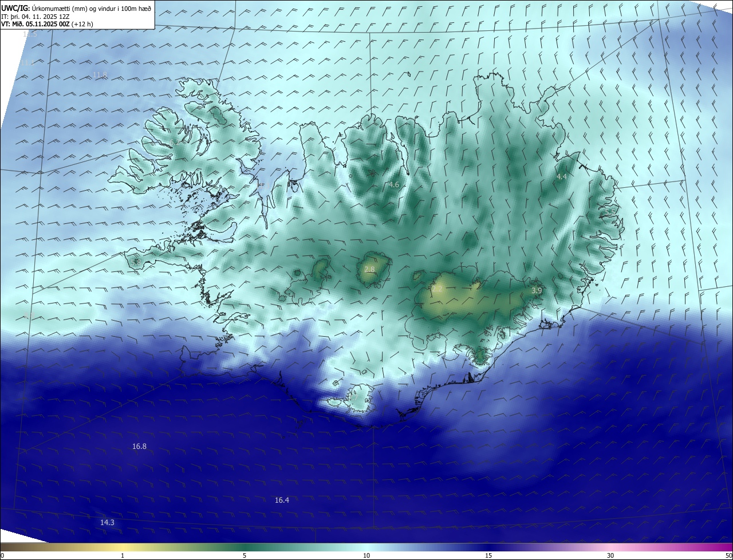Click the '15' label on the color scale
Viewport: 733px width, 560px height.
pyautogui.click(x=488, y=555)
